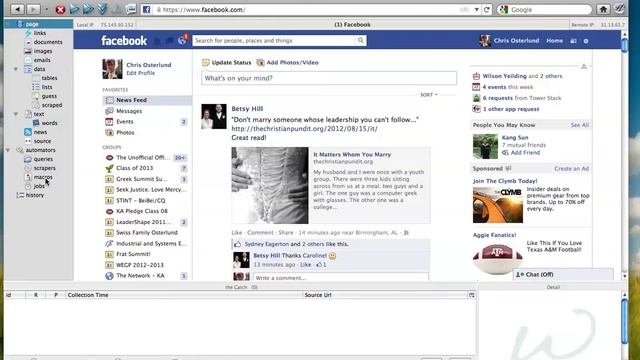Select the scraped item in sidebar

click(x=52, y=105)
